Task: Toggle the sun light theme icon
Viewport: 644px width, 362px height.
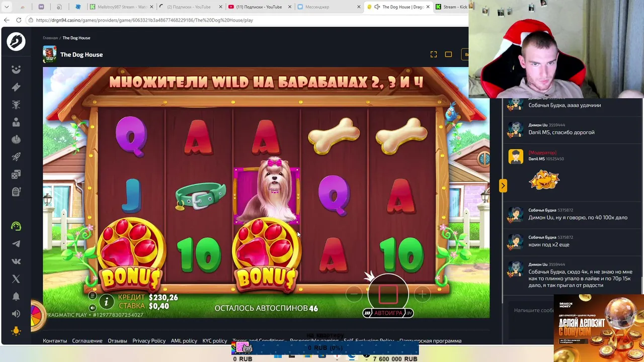Action: coord(16,331)
